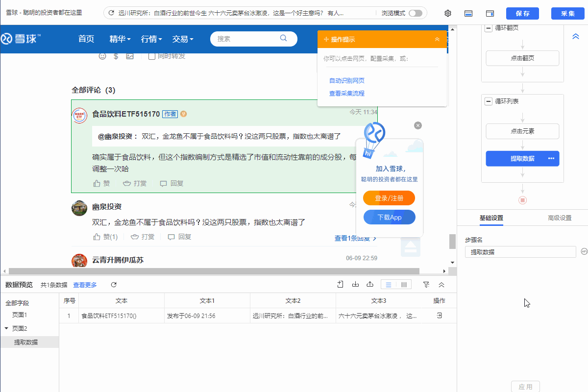Click the import/download icon in data preview toolbar
The width and height of the screenshot is (588, 392).
click(355, 284)
